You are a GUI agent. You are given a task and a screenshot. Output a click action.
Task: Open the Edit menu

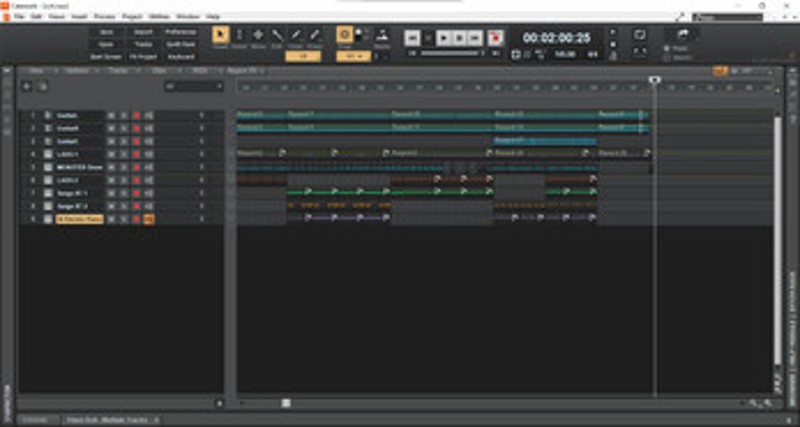pos(36,17)
